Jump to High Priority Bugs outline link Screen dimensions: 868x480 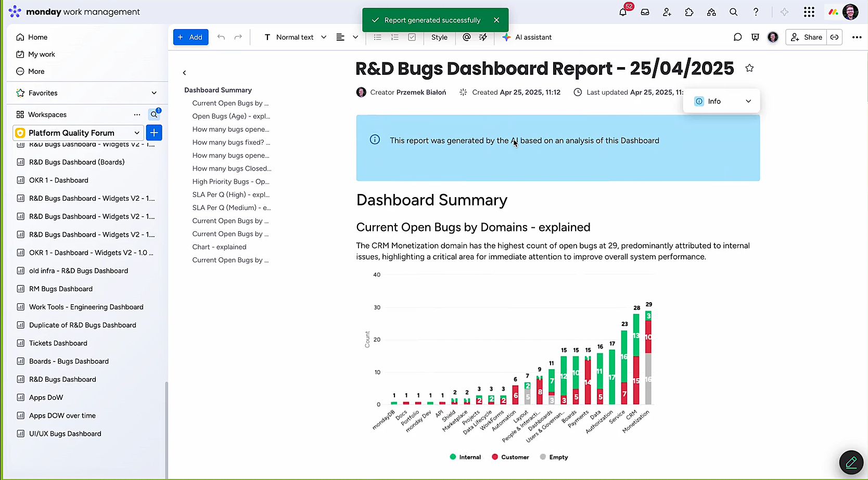[x=231, y=181]
